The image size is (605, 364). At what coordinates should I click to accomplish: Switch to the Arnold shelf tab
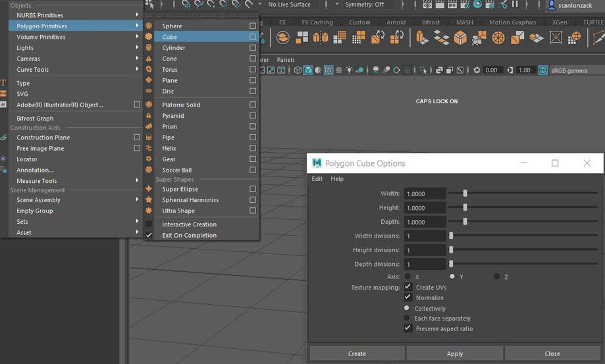pos(396,22)
